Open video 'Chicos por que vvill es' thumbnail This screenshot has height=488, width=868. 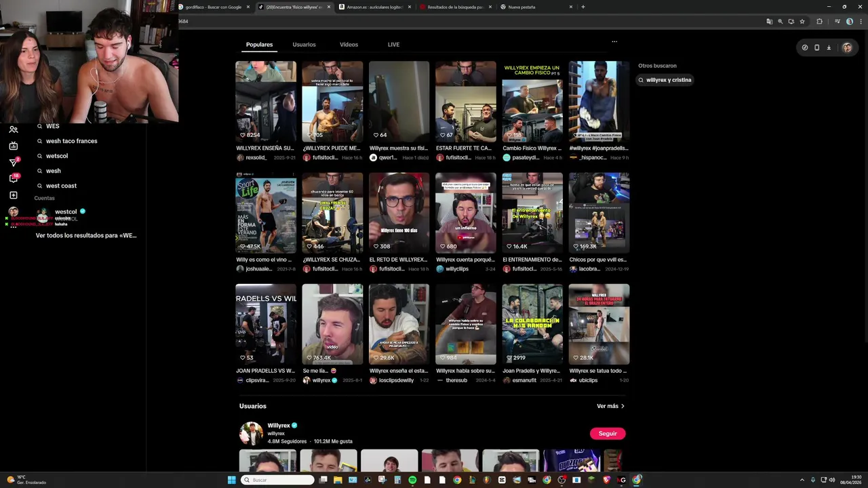tap(599, 213)
